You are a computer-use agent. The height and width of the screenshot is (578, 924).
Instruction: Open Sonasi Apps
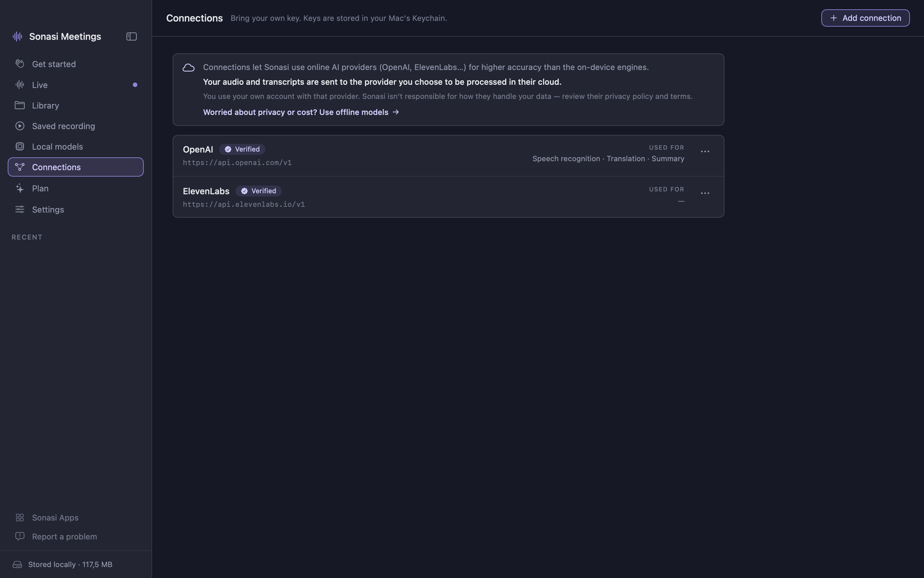[76, 518]
